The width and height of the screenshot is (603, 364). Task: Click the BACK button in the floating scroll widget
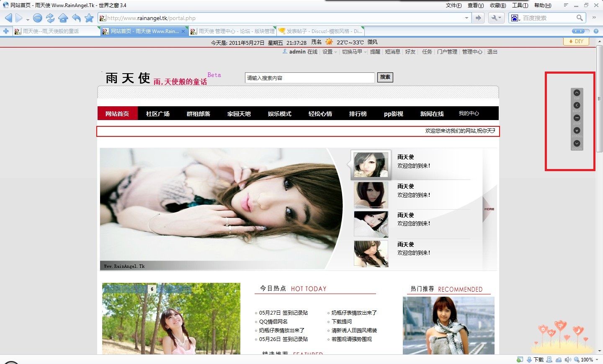tap(577, 105)
